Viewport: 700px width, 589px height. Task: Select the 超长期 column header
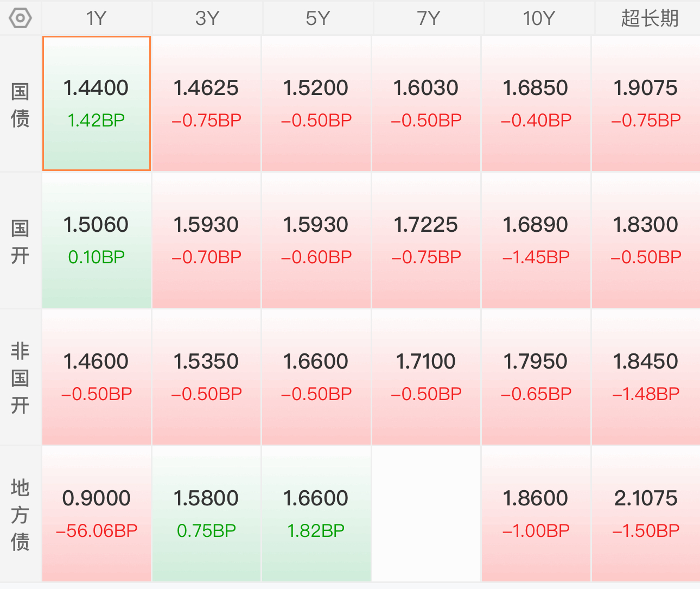[648, 18]
